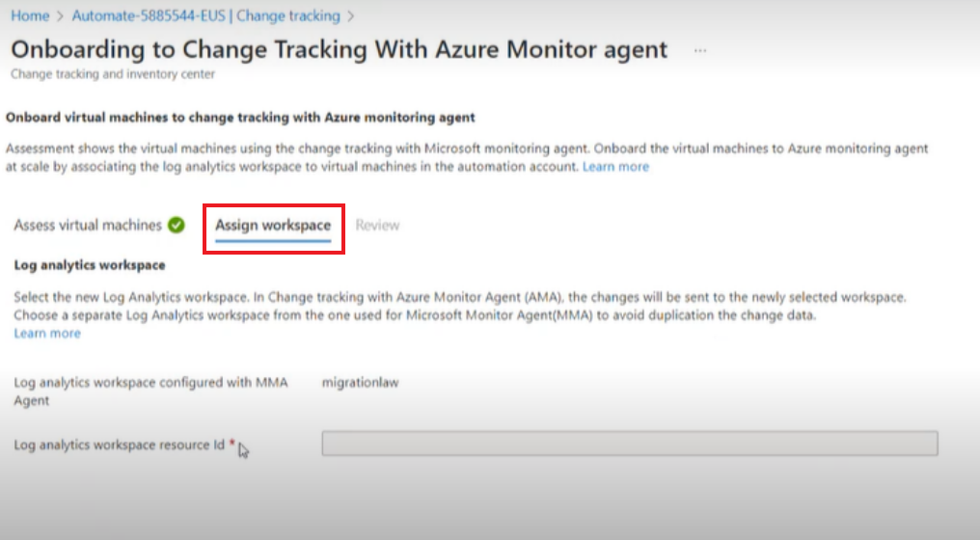Screen dimensions: 980x540
Task: Click the green checkmark next to Assess virtual machines
Action: (177, 225)
